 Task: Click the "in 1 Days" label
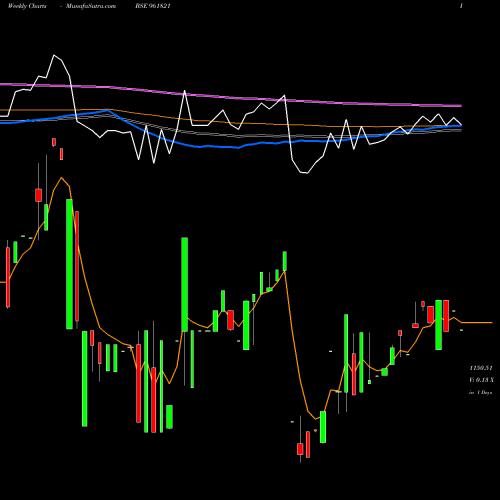[481, 392]
